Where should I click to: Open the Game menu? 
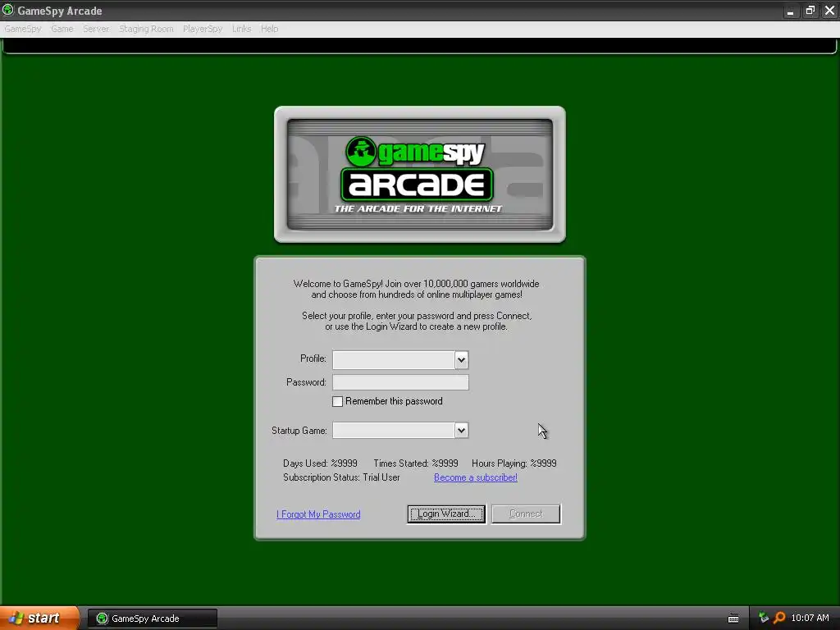point(62,29)
